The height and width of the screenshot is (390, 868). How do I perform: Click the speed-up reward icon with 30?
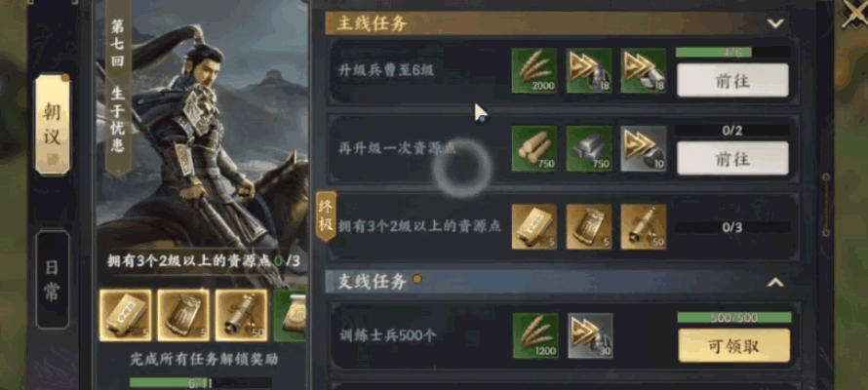point(590,335)
